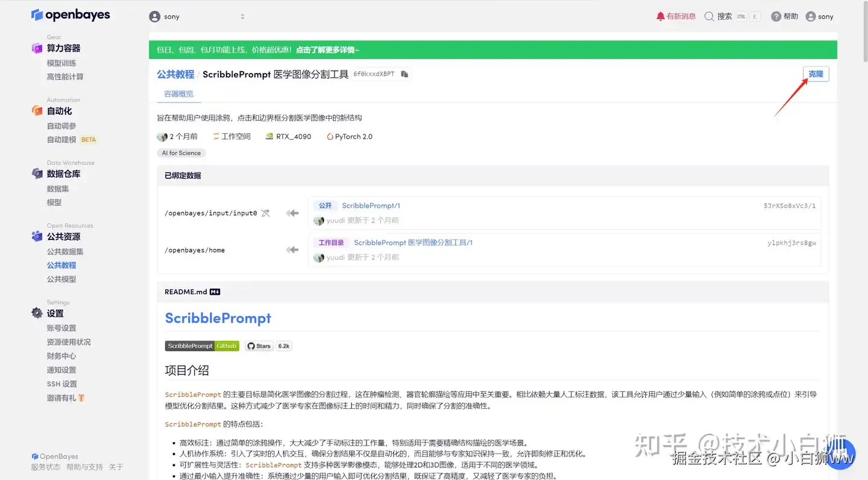Click 有新消息 notification text
The width and height of the screenshot is (868, 480).
click(x=681, y=16)
